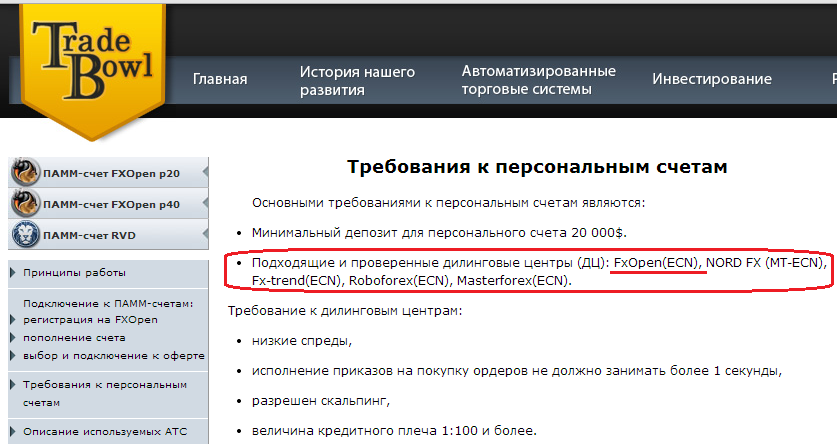Click the fox icon beside ПАММ-счет FXOpen p40

tap(25, 203)
